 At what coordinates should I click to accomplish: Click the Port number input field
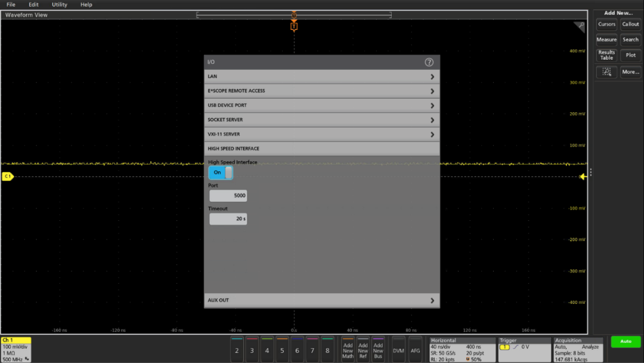[228, 196]
